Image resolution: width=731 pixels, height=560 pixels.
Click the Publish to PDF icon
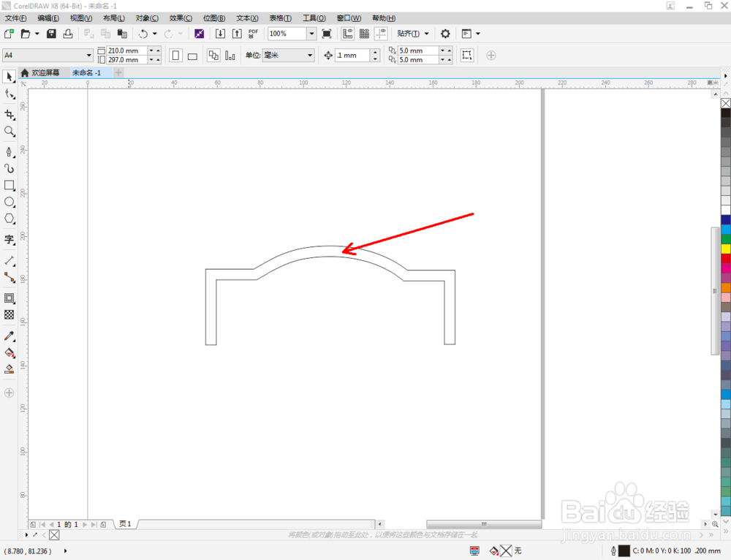tap(253, 34)
